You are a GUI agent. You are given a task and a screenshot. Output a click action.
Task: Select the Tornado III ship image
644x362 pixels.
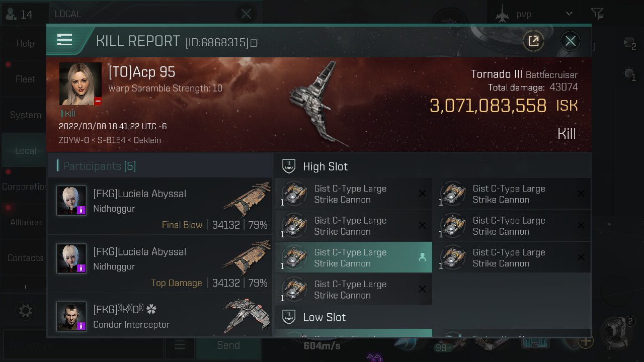[317, 104]
